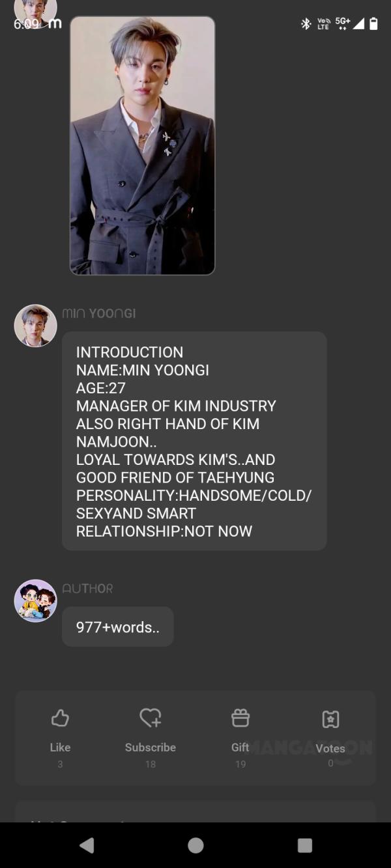The width and height of the screenshot is (391, 868).
Task: Tap the Gift label text
Action: pyautogui.click(x=240, y=748)
